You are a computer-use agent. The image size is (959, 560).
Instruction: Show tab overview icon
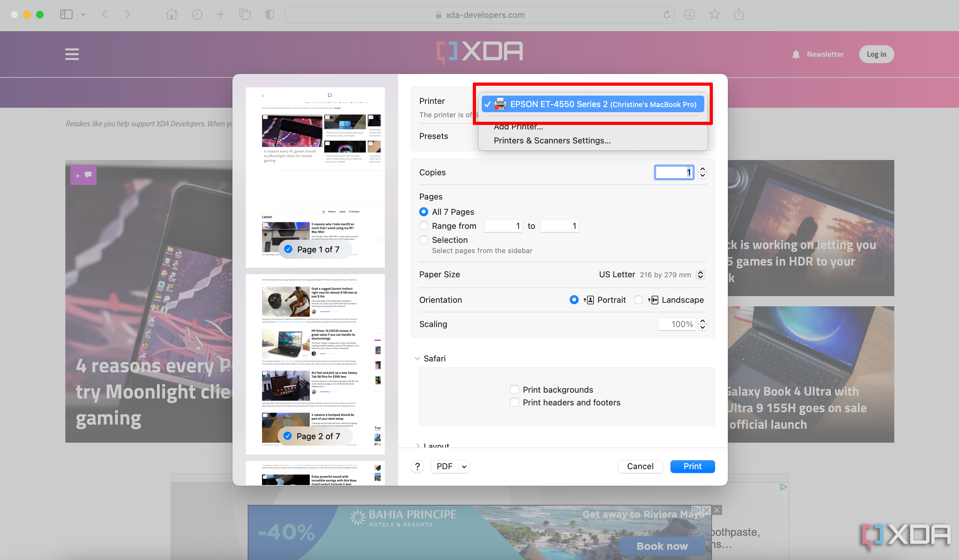pyautogui.click(x=245, y=14)
